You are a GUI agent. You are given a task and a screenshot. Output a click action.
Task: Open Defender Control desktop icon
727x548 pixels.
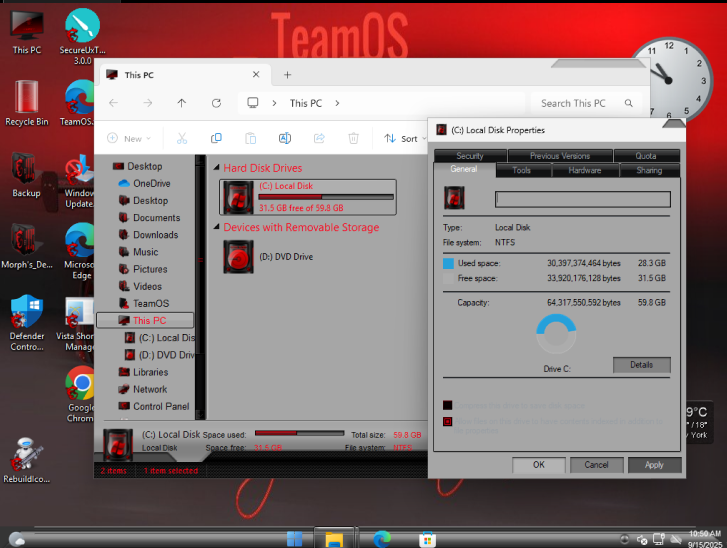(27, 323)
